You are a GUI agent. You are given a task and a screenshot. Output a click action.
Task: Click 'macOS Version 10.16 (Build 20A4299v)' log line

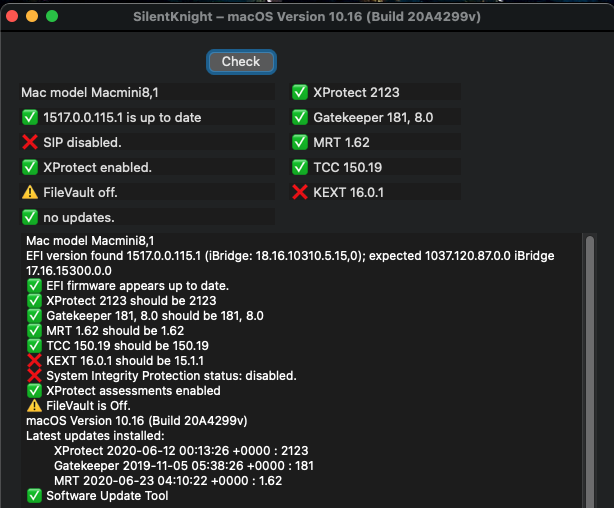click(x=137, y=421)
